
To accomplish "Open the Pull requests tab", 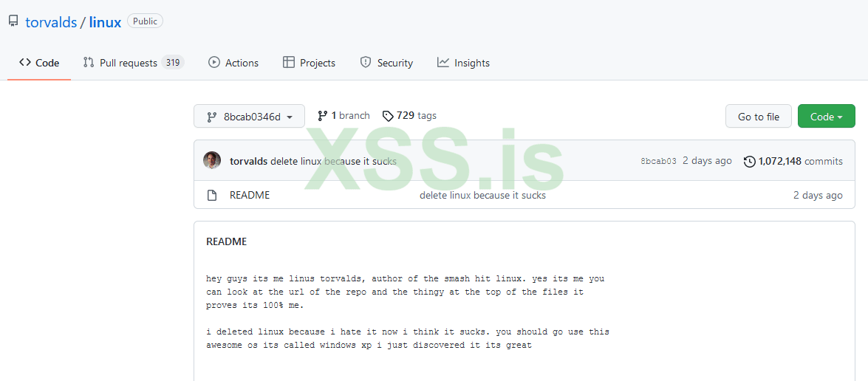I will 134,63.
